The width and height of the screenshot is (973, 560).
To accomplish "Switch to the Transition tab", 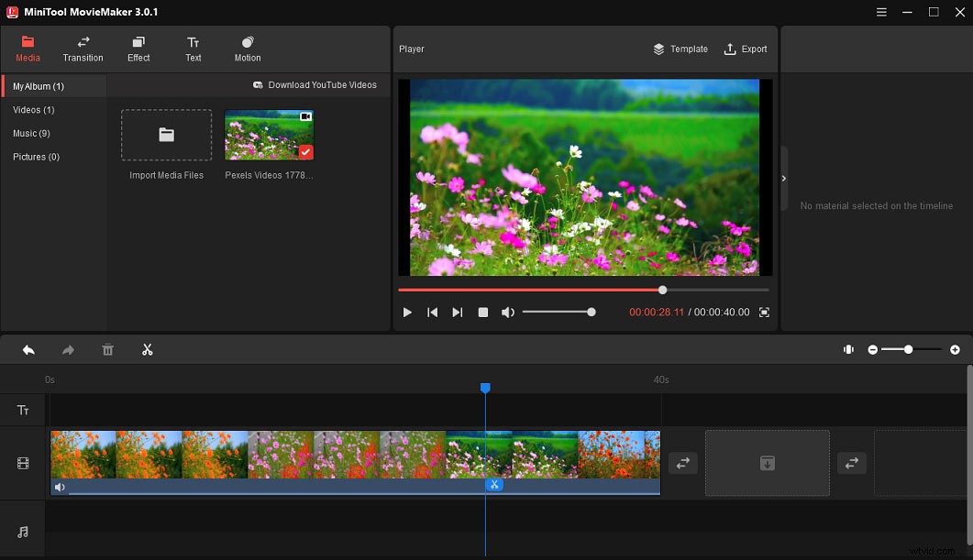I will (x=83, y=48).
